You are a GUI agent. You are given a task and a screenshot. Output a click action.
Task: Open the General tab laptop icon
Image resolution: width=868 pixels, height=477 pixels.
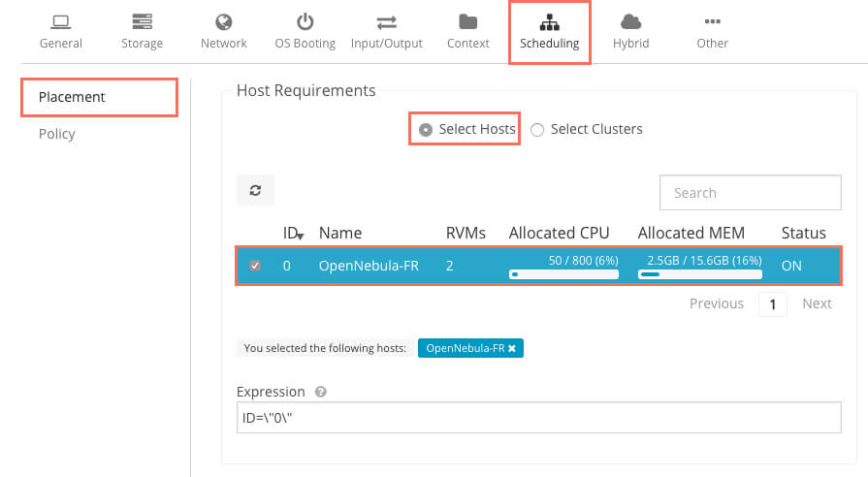[60, 21]
